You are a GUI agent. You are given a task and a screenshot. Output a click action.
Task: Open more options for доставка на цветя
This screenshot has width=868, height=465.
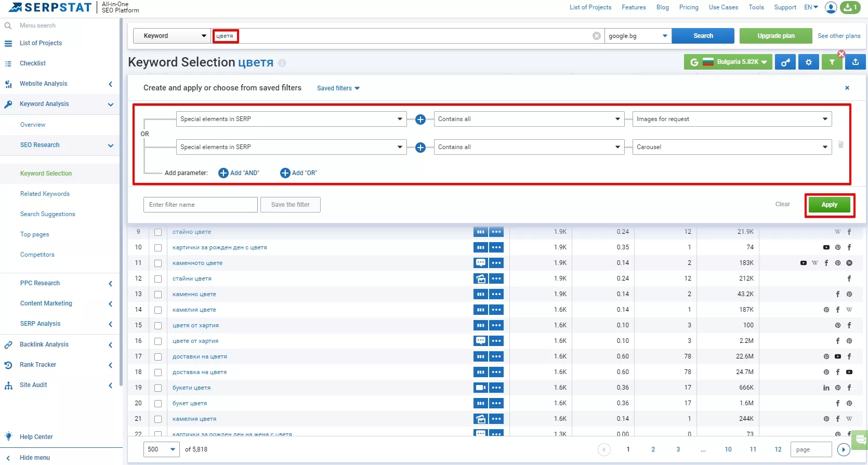coord(496,372)
